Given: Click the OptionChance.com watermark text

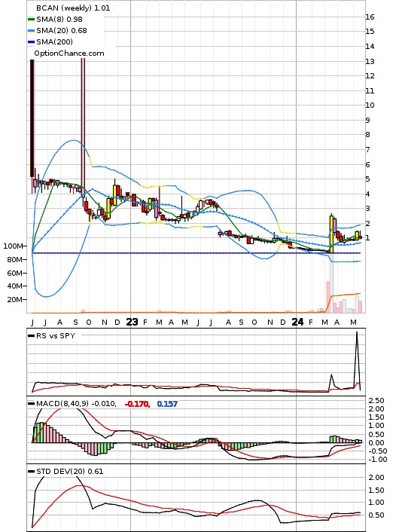Looking at the screenshot, I should (69, 54).
